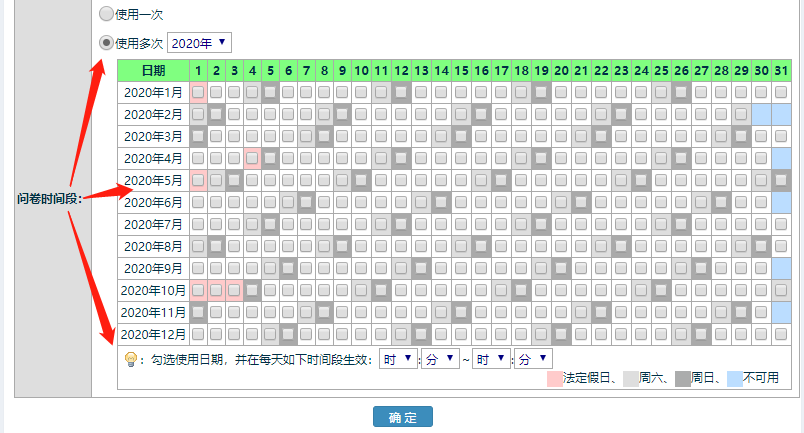Open the end hour 时 dropdown

click(x=491, y=358)
